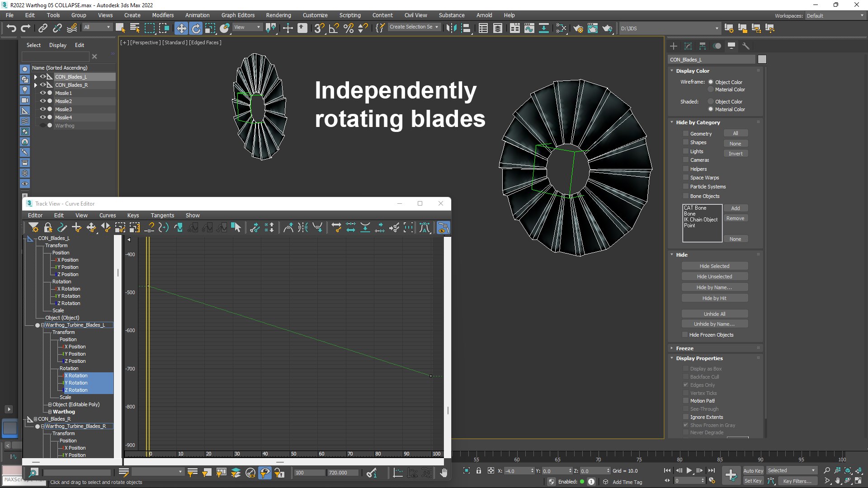Click the Play Animation button
868x488 pixels.
pos(689,470)
